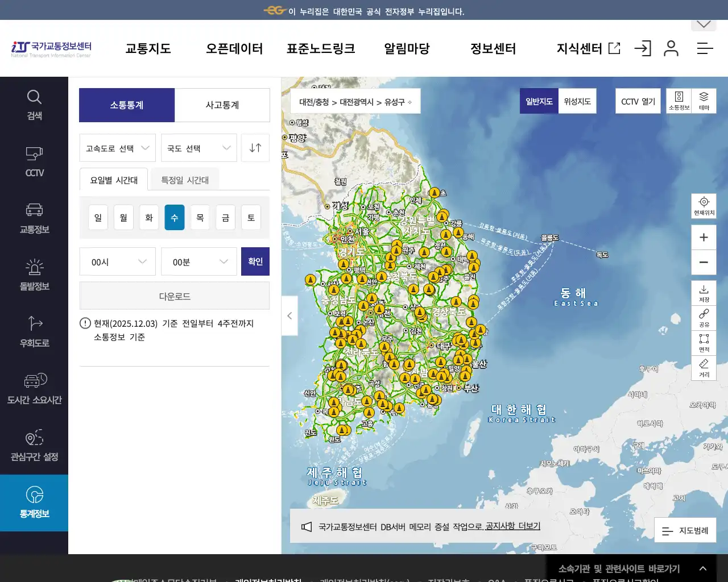Open the 고속도로 선택 dropdown
The width and height of the screenshot is (728, 582).
tap(117, 148)
